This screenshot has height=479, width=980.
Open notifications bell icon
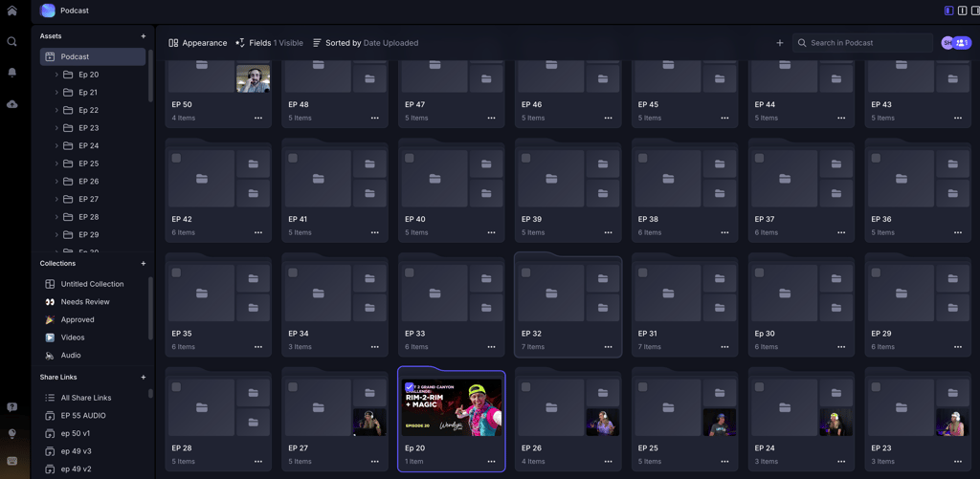coord(11,73)
